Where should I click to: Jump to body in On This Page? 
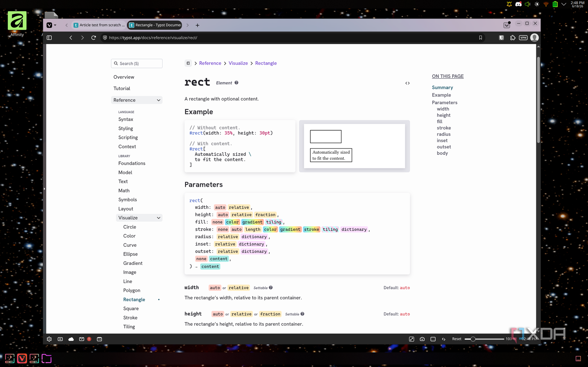click(442, 153)
